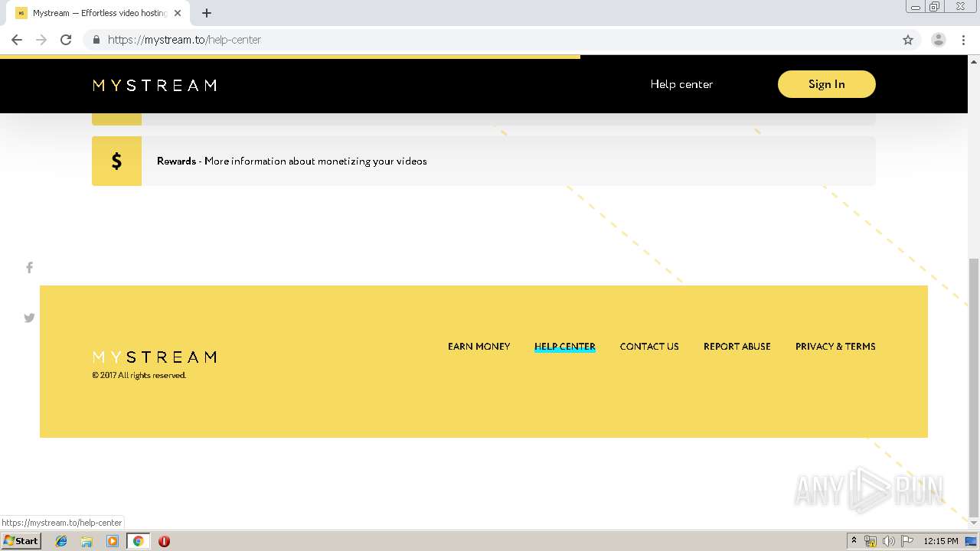Follow the CONTACT US footer link
The image size is (980, 551).
pyautogui.click(x=649, y=347)
